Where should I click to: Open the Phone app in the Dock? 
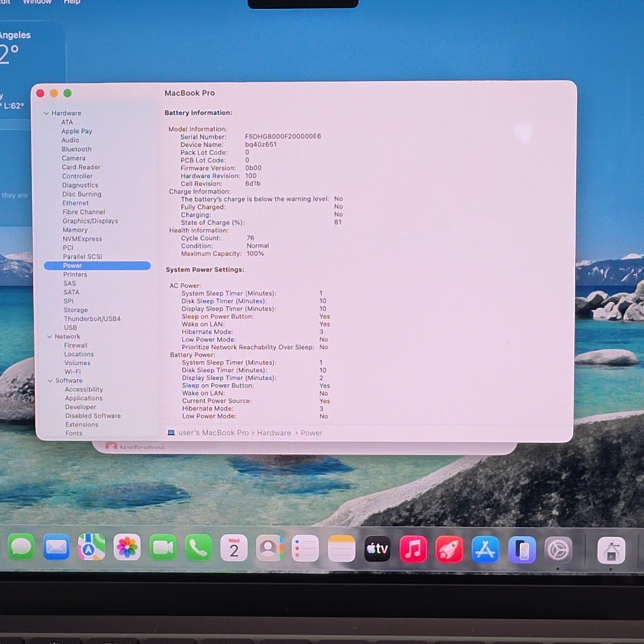[198, 548]
